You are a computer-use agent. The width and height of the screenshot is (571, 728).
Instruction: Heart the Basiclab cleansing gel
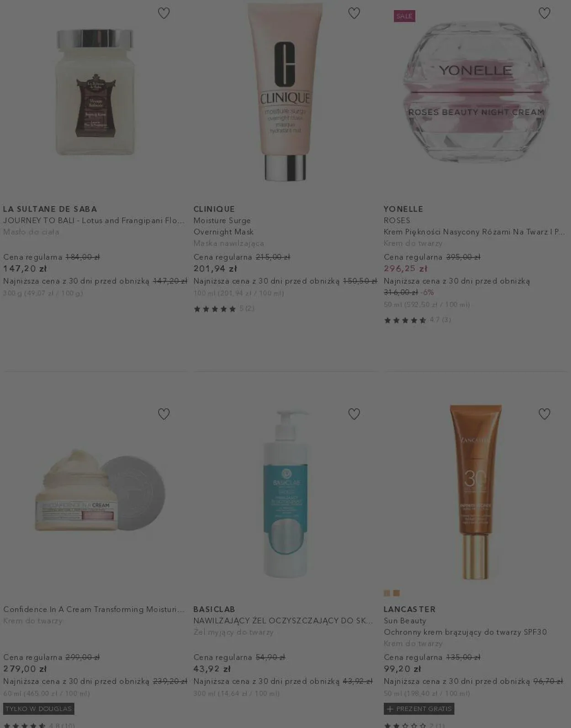tap(354, 414)
